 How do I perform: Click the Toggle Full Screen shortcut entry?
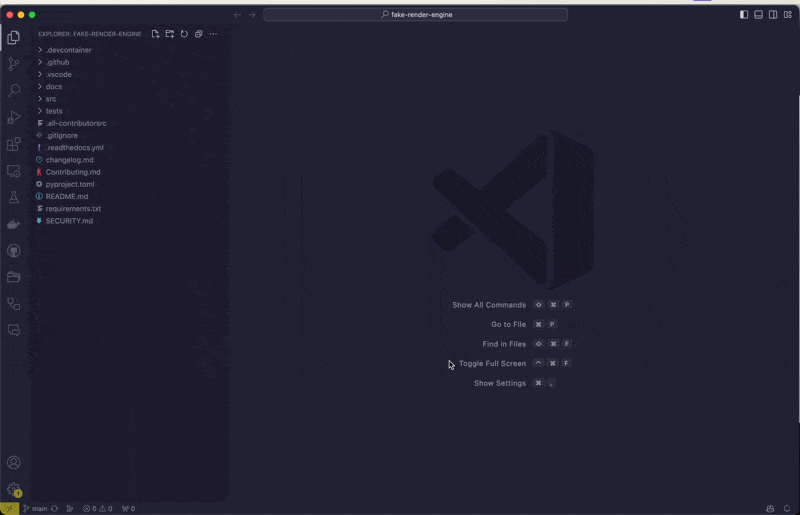click(515, 363)
